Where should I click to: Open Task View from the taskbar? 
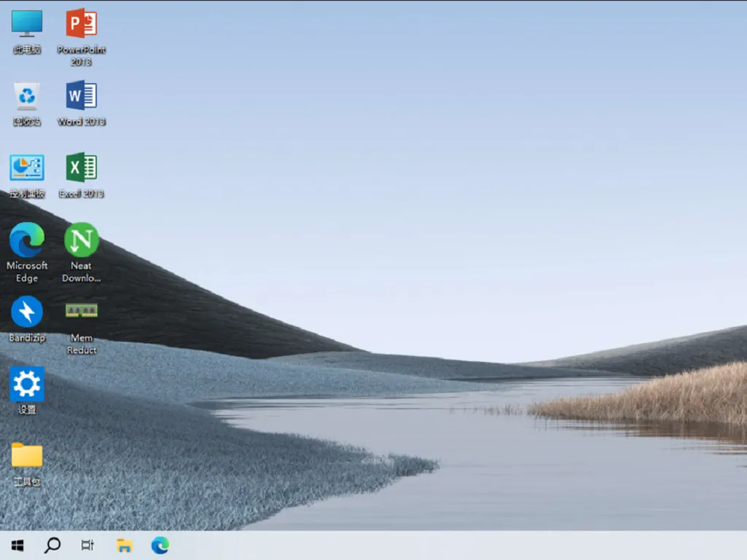87,545
